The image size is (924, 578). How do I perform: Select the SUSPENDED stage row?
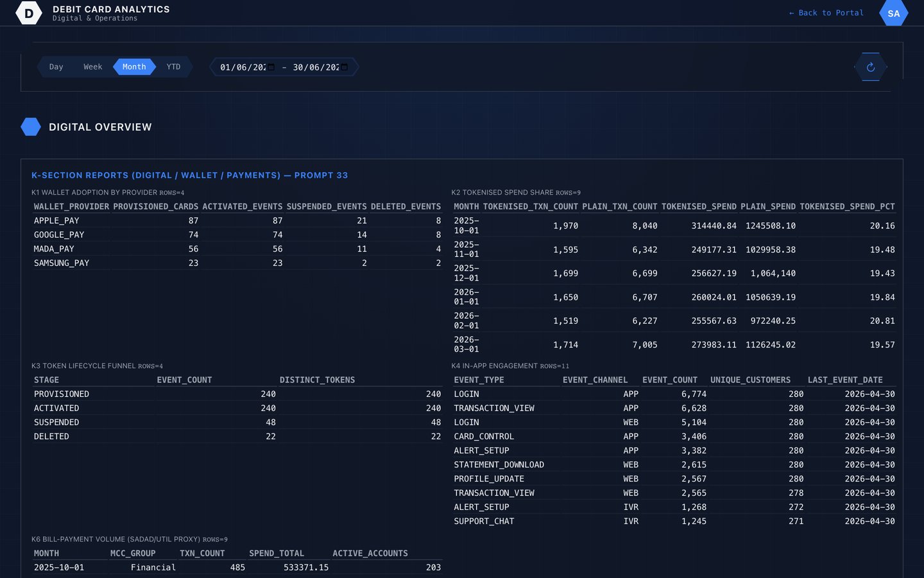point(237,423)
